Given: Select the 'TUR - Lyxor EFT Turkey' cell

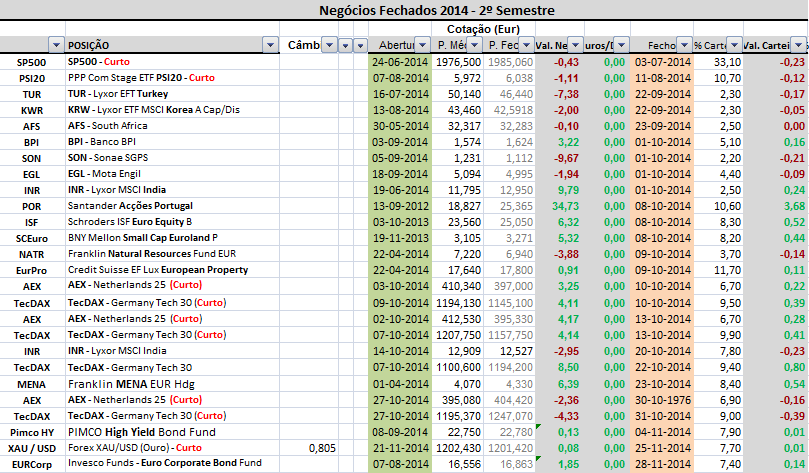Looking at the screenshot, I should 172,94.
